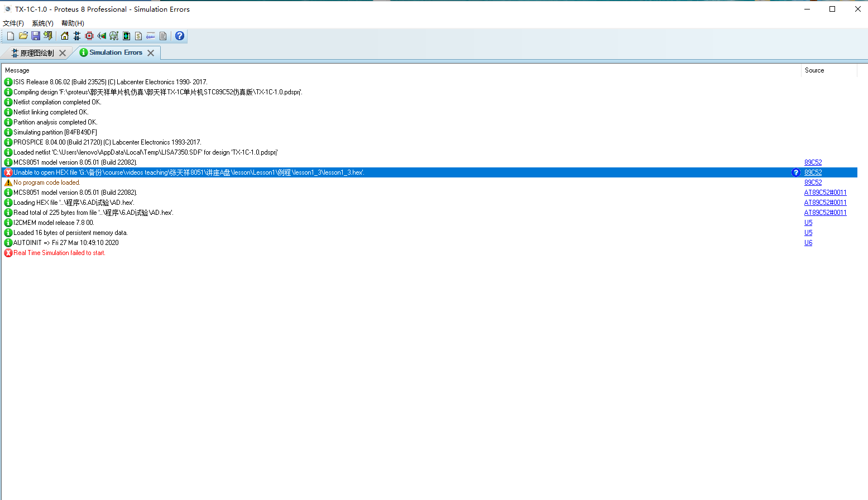
Task: Select 'Loaded 16 bytes of persistent memory data.' message
Action: 70,233
